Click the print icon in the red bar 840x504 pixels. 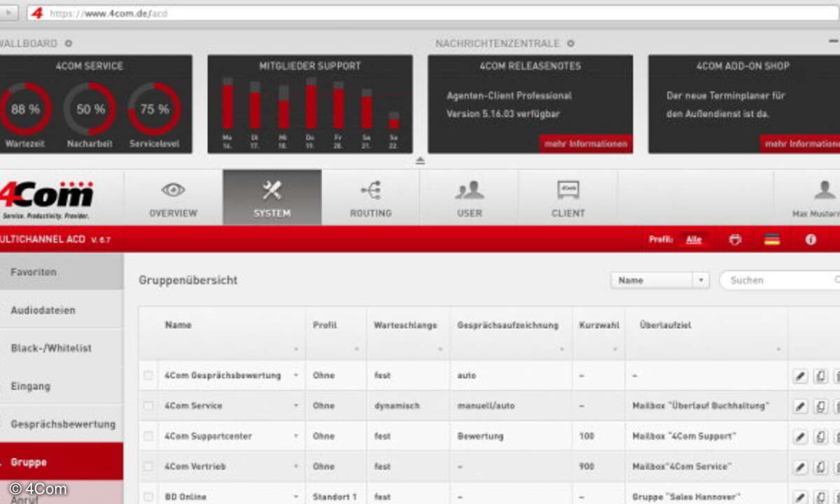tap(735, 239)
